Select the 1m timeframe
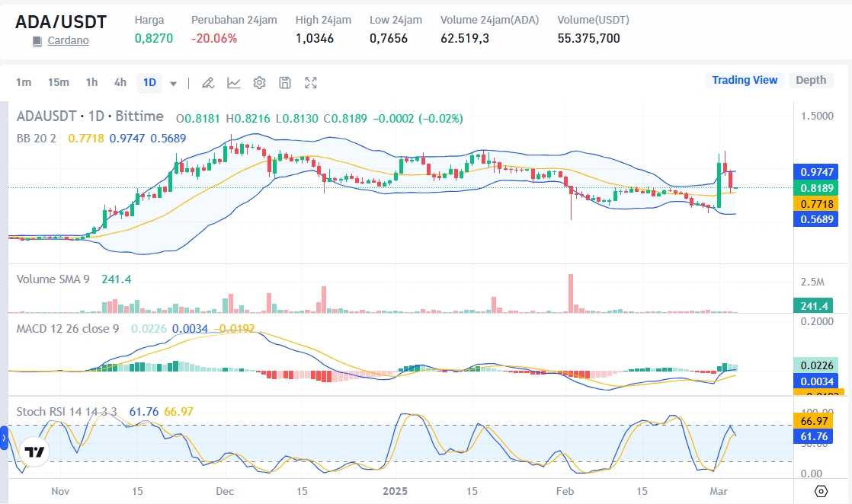This screenshot has height=504, width=852. (24, 82)
